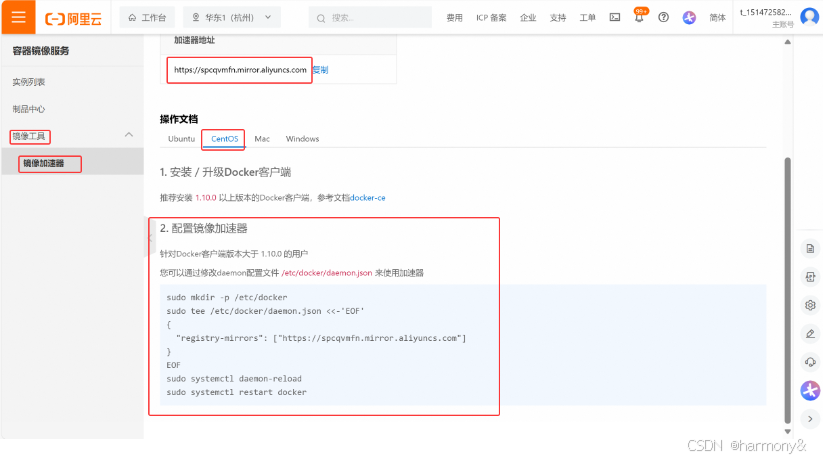823x461 pixels.
Task: Open the floating purple AI assistant button
Action: [810, 391]
